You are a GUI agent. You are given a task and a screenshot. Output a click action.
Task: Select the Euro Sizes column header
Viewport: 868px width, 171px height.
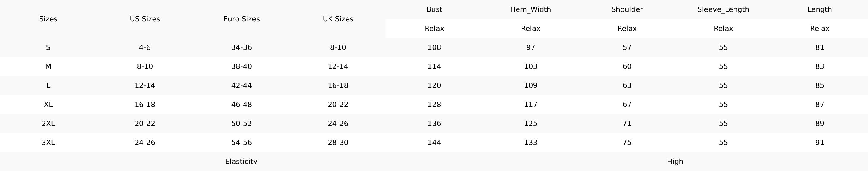tap(241, 19)
